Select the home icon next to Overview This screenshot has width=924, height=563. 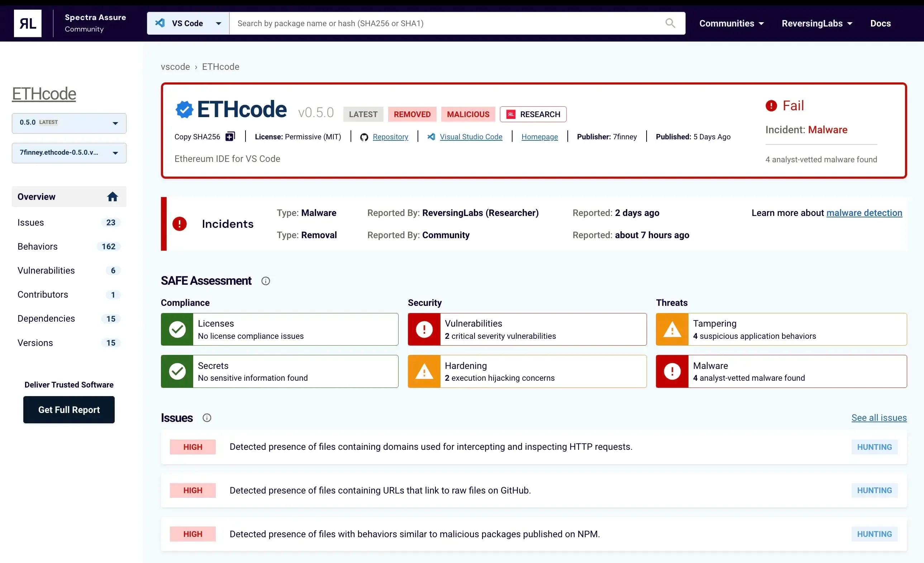click(x=113, y=196)
